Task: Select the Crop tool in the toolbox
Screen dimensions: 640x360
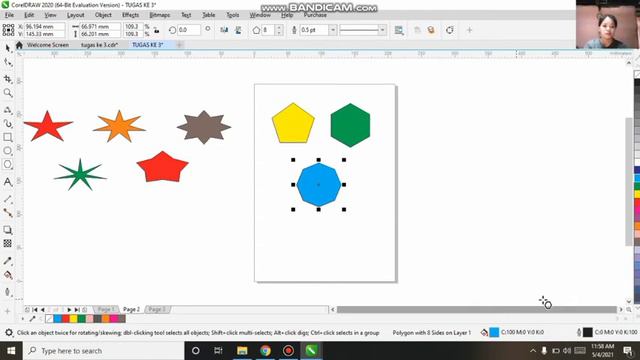Action: (x=8, y=79)
